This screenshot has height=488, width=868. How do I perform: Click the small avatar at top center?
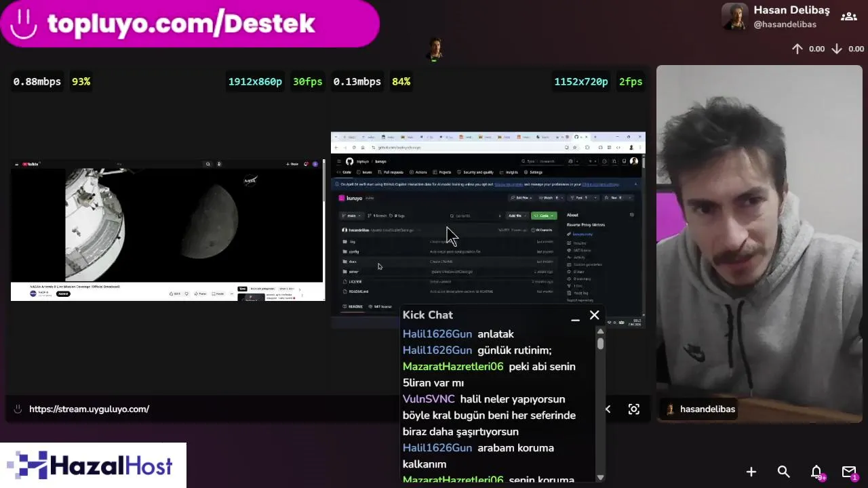pos(435,49)
